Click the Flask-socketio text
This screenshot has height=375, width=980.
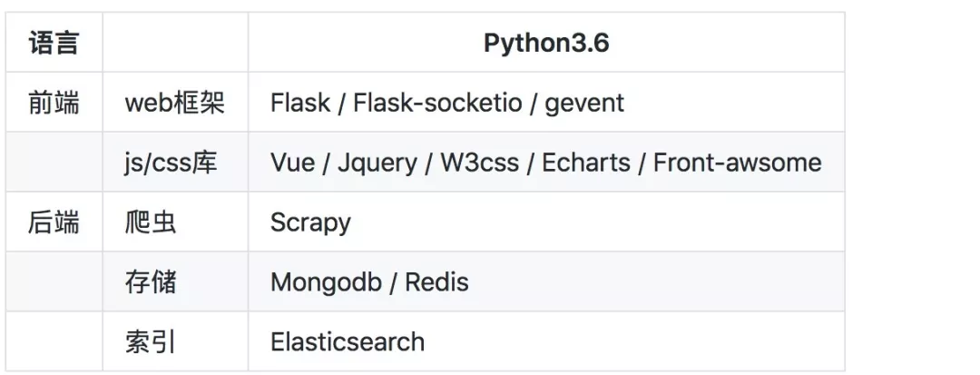pyautogui.click(x=437, y=103)
